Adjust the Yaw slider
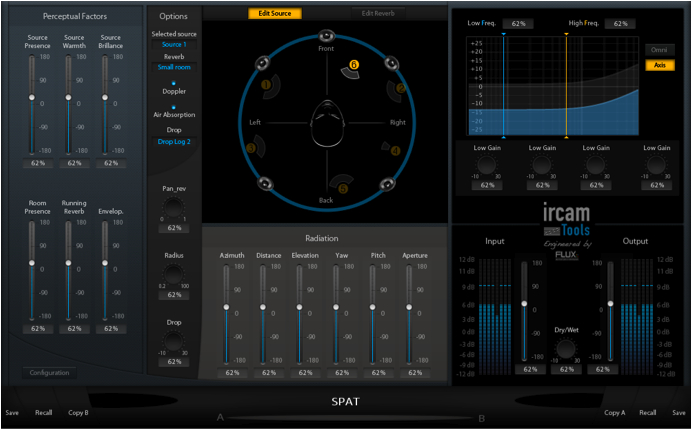The height and width of the screenshot is (430, 692). 336,314
